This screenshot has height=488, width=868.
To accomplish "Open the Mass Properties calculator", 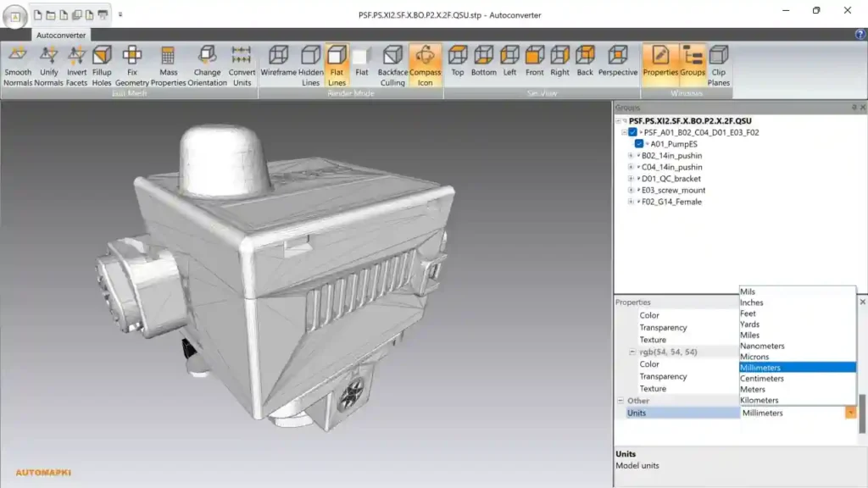I will (x=169, y=66).
